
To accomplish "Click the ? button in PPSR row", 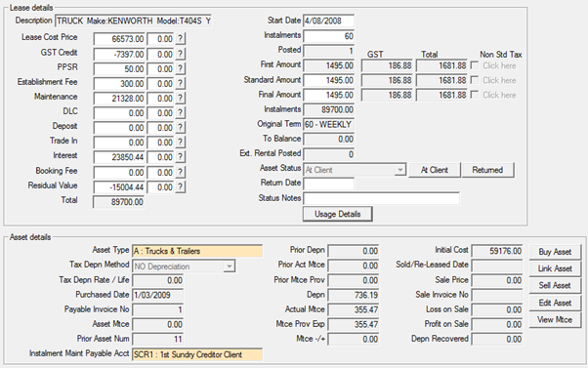I will click(180, 68).
